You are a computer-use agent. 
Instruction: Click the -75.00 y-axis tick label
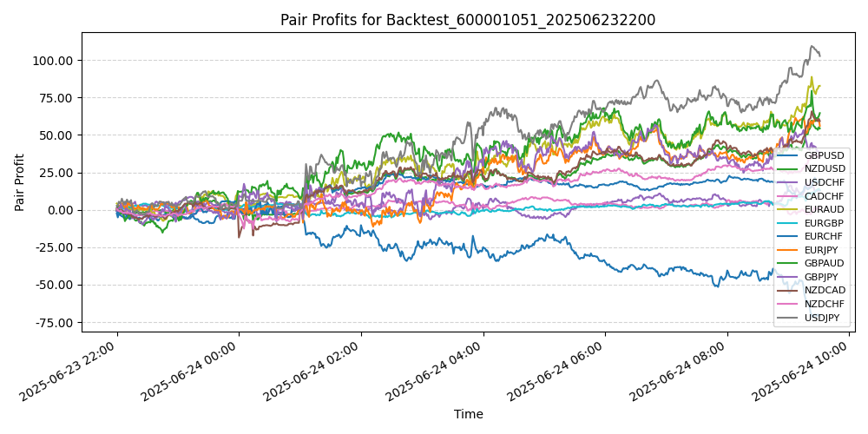pos(54,322)
